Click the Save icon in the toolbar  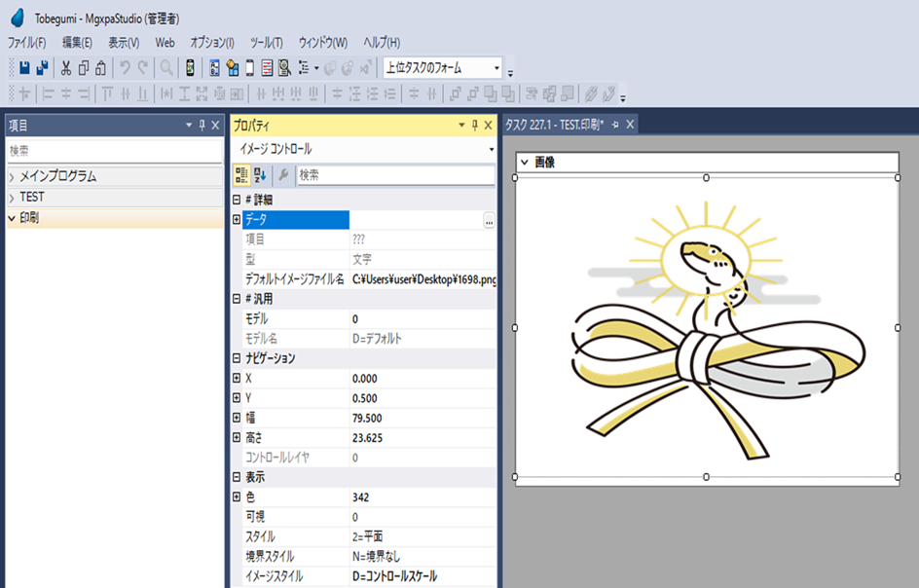click(24, 68)
